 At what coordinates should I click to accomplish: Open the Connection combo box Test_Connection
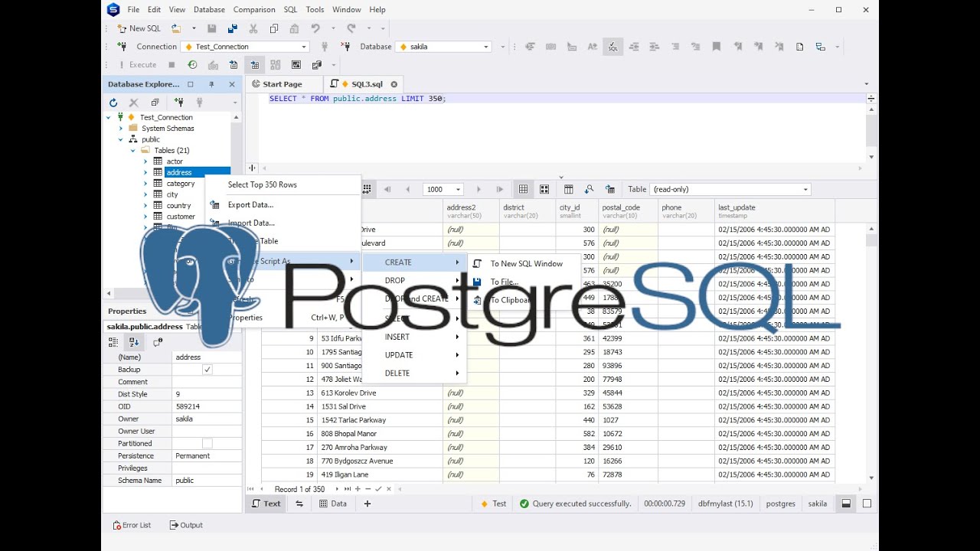tap(245, 47)
